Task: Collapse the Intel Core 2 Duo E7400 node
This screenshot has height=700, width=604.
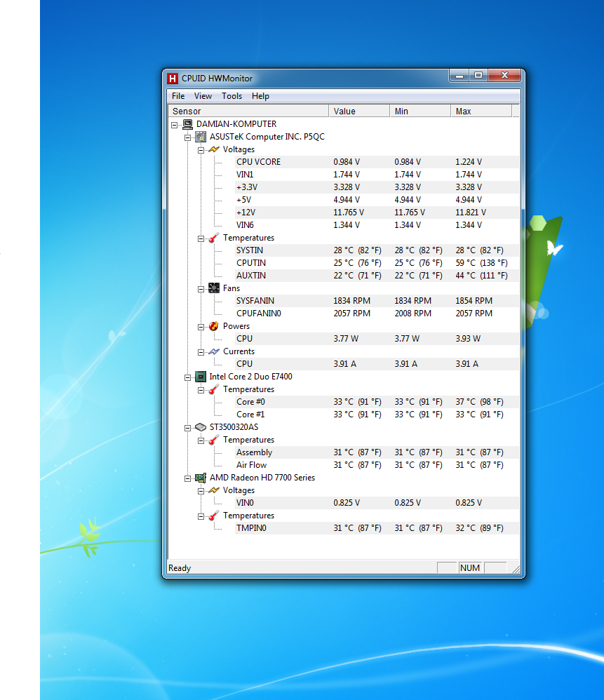Action: (188, 377)
